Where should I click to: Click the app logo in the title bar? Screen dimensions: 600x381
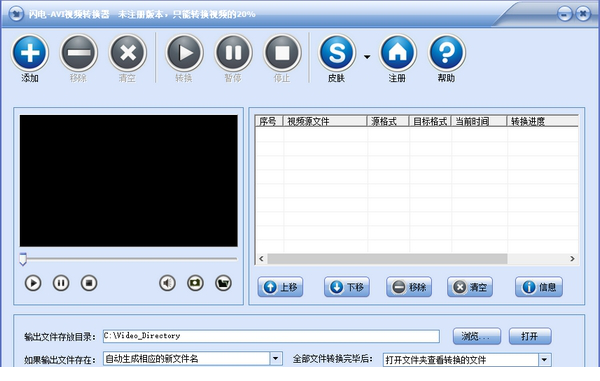point(16,14)
